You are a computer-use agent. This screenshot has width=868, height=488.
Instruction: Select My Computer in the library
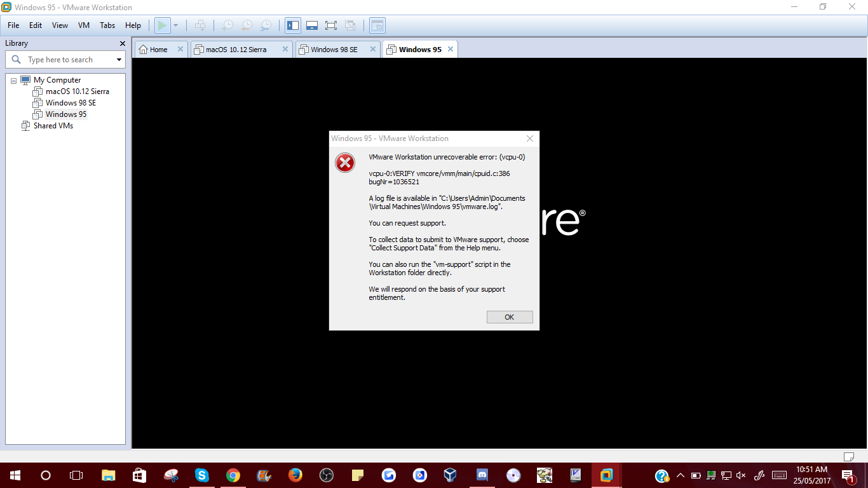[x=57, y=80]
